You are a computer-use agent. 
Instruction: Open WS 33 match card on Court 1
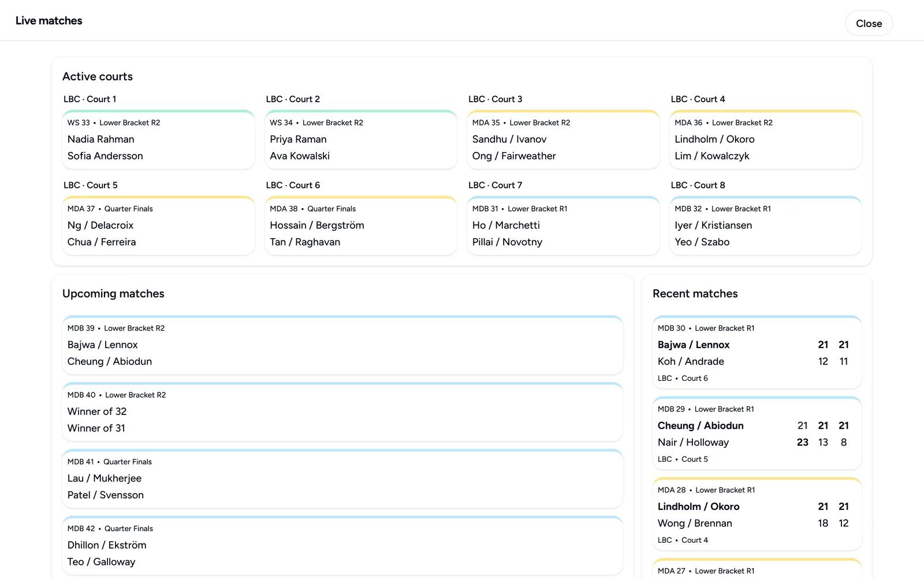(x=158, y=139)
